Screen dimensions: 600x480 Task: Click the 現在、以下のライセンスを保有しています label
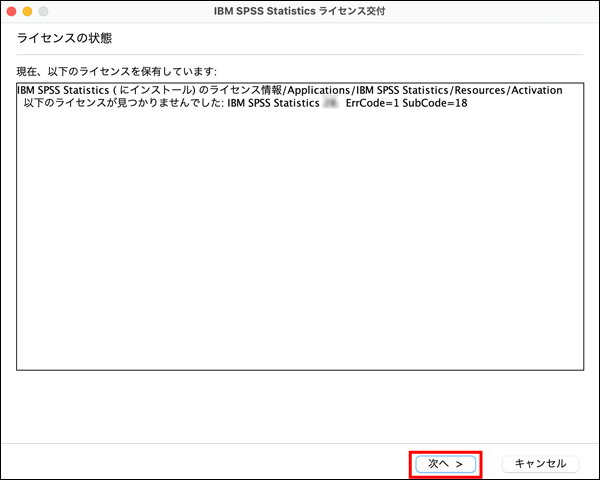(x=117, y=72)
